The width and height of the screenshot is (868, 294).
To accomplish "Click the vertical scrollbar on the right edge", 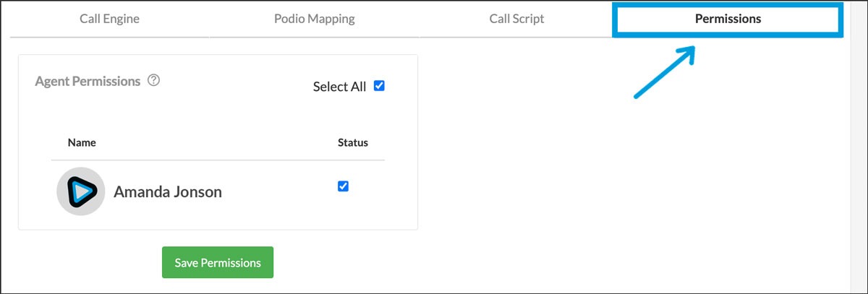I will click(x=857, y=144).
